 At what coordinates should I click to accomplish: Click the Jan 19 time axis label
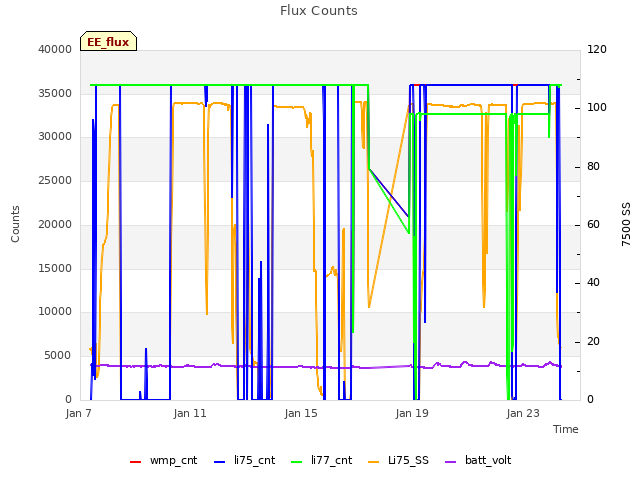point(412,413)
